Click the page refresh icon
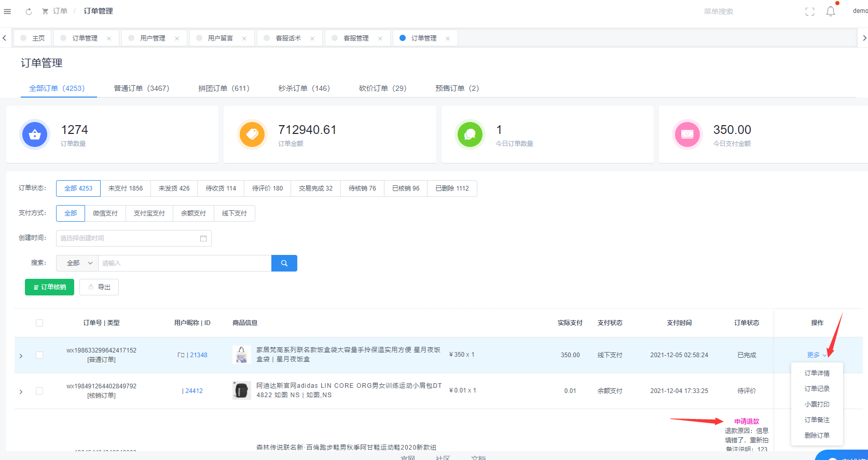 [29, 11]
